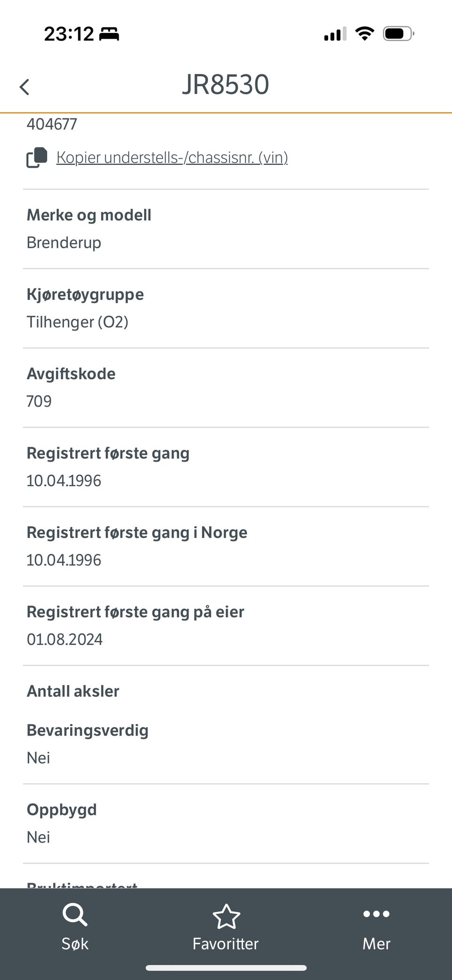Tap the bed sleep focus icon
The image size is (452, 980).
[x=109, y=34]
